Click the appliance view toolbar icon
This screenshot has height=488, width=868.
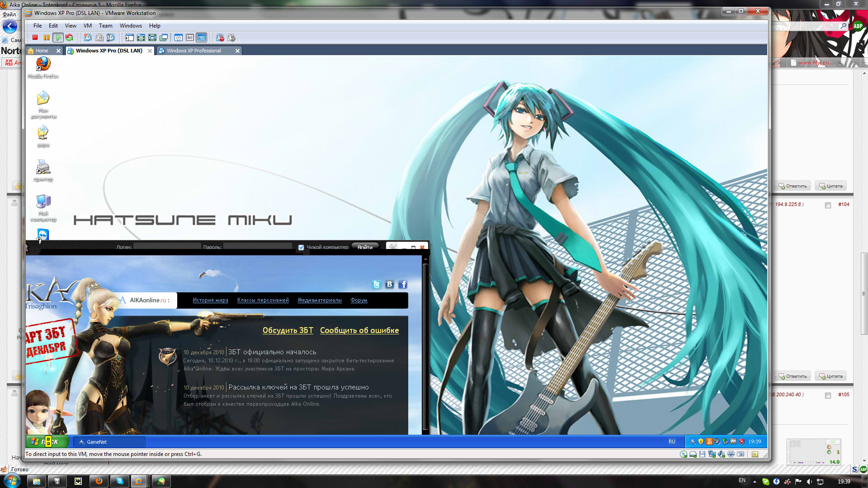click(190, 38)
